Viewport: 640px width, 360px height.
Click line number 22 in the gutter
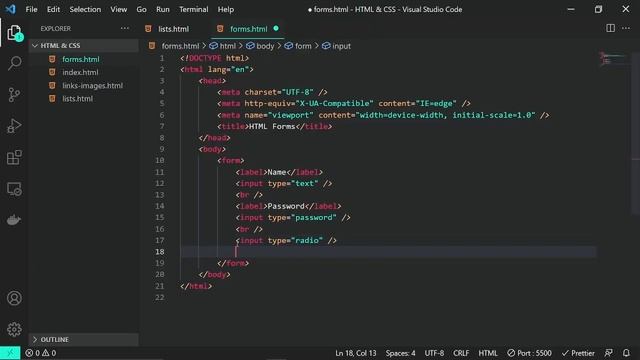160,298
